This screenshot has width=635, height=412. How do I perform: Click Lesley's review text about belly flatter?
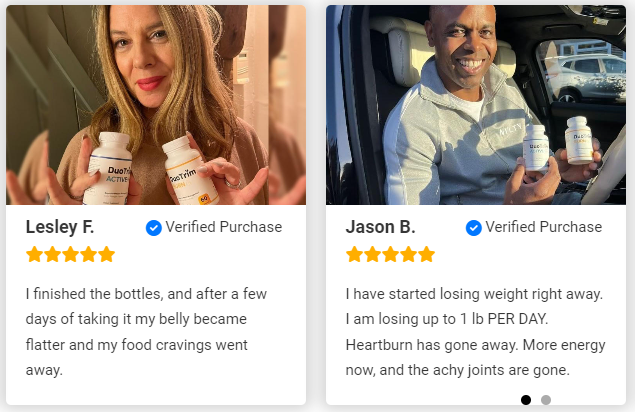coord(146,332)
